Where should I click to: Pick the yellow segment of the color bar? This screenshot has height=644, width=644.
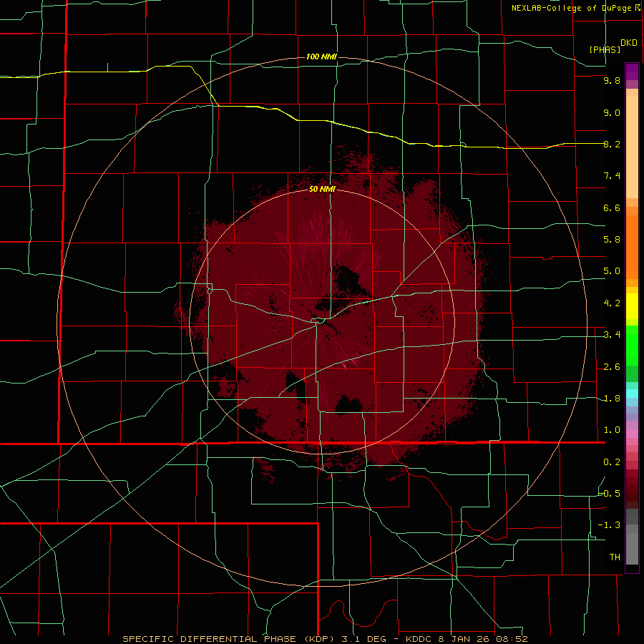pos(632,306)
